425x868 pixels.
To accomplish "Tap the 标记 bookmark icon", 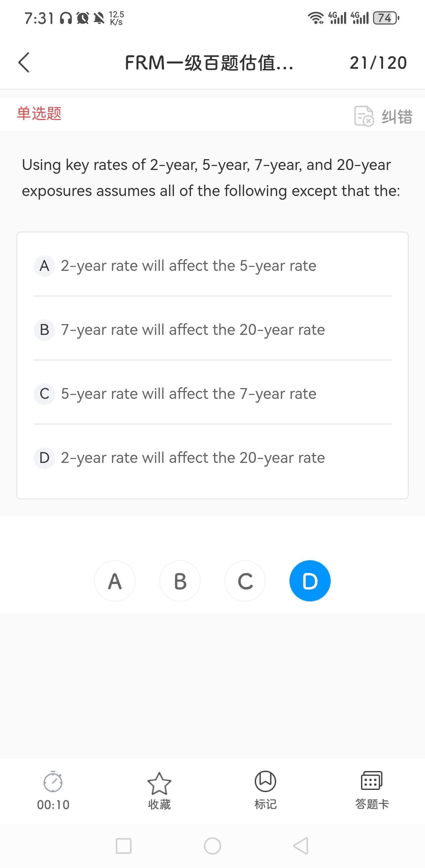I will pyautogui.click(x=265, y=782).
